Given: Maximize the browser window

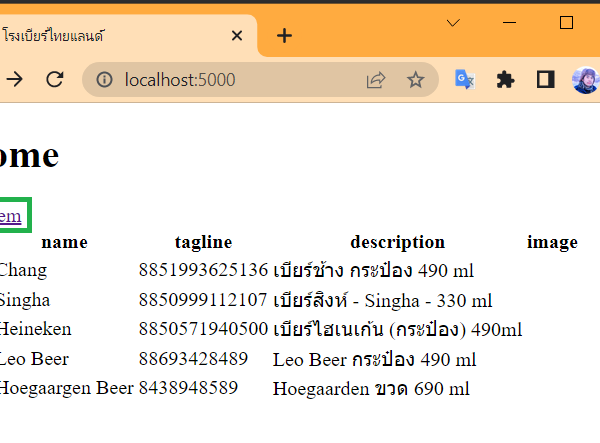Looking at the screenshot, I should point(566,22).
